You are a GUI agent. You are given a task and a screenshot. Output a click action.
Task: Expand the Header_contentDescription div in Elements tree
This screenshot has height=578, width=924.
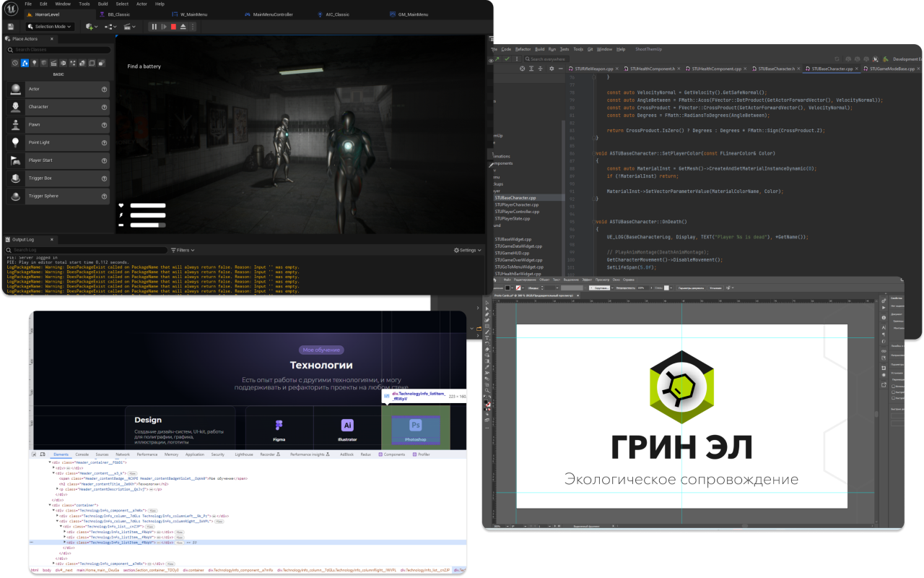pyautogui.click(x=57, y=488)
